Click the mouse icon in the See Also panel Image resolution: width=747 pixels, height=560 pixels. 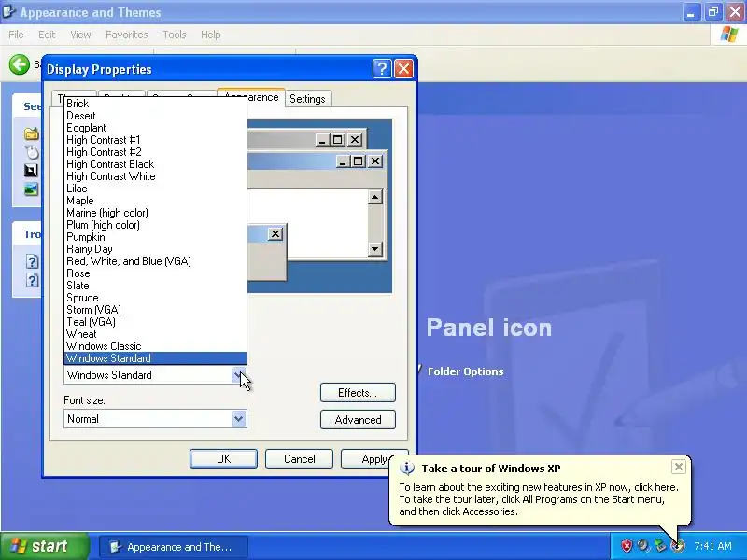tap(32, 152)
